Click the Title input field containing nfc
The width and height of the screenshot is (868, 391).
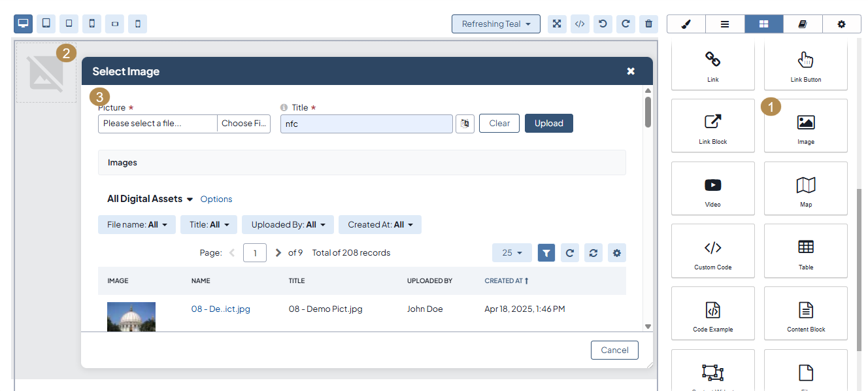pyautogui.click(x=366, y=124)
